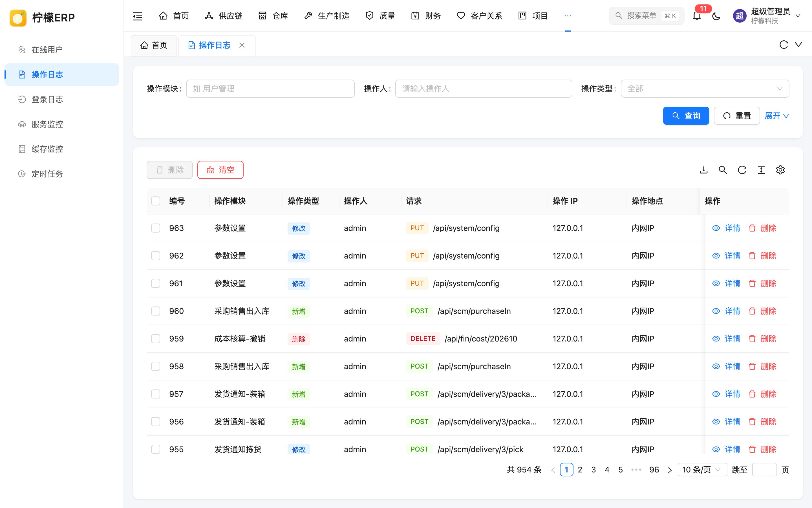Open the notification bell
This screenshot has width=812, height=508.
coord(697,16)
